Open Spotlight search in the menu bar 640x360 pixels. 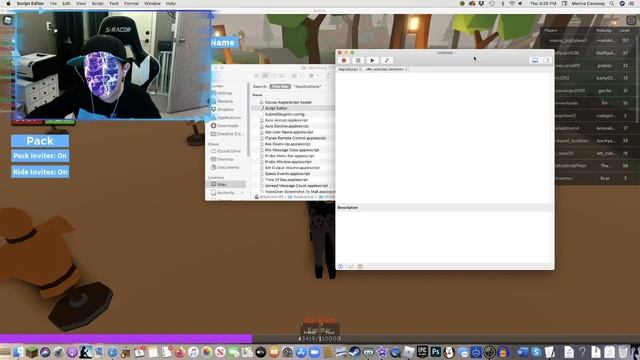612,3
